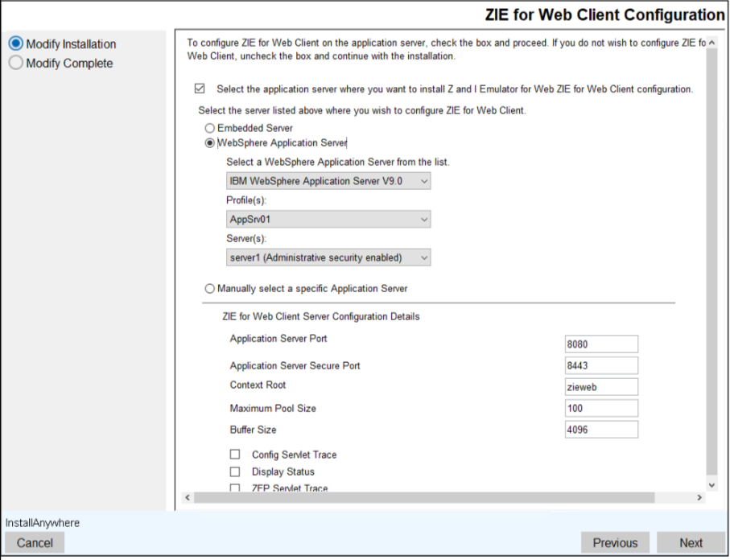730x560 pixels.
Task: Click the Application Server Secure Port field
Action: [601, 365]
